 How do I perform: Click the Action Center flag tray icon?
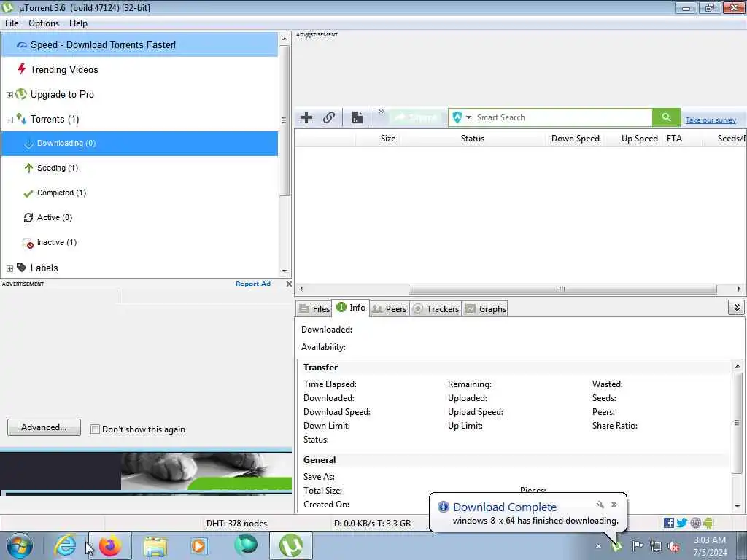638,546
